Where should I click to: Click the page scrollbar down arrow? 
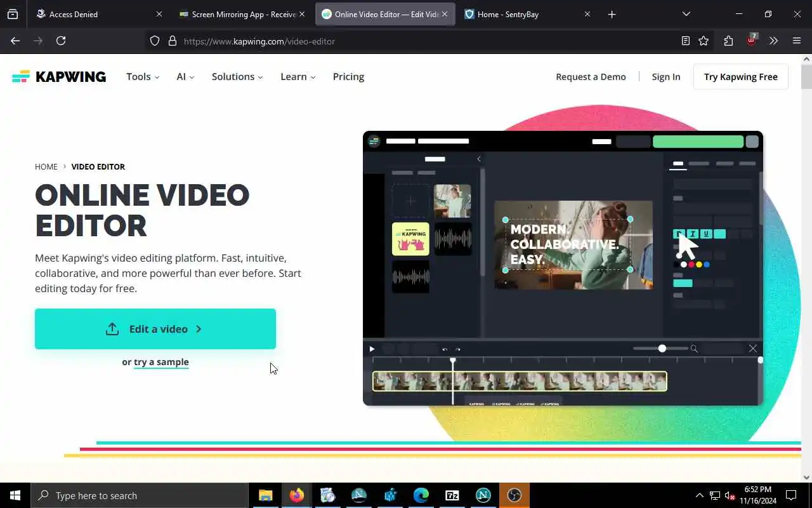pos(806,478)
